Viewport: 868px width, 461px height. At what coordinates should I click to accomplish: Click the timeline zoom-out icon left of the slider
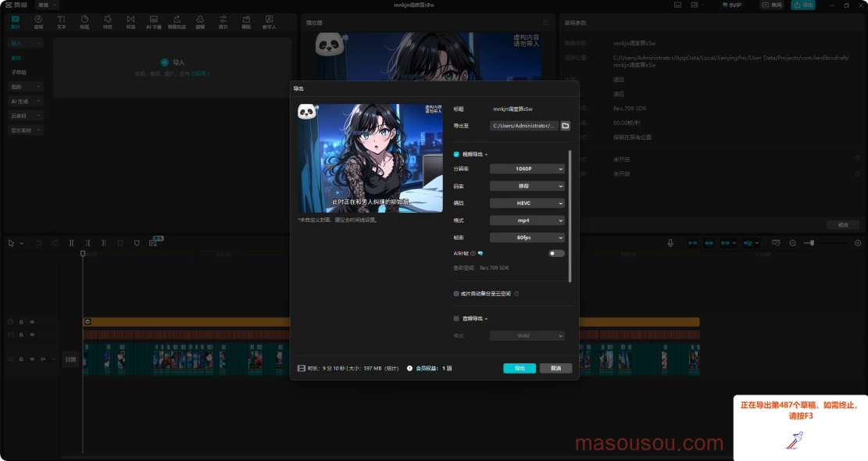(793, 243)
